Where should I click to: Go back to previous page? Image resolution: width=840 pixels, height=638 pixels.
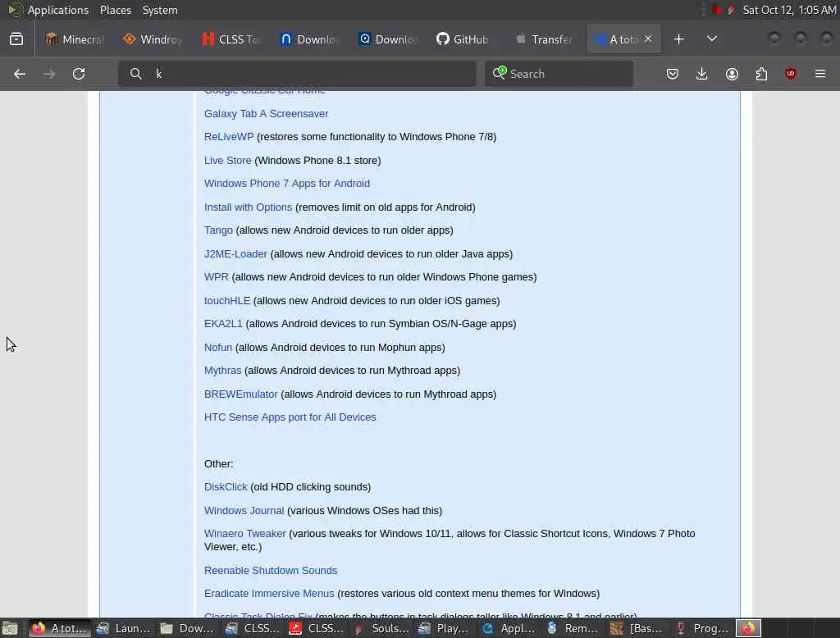tap(20, 74)
